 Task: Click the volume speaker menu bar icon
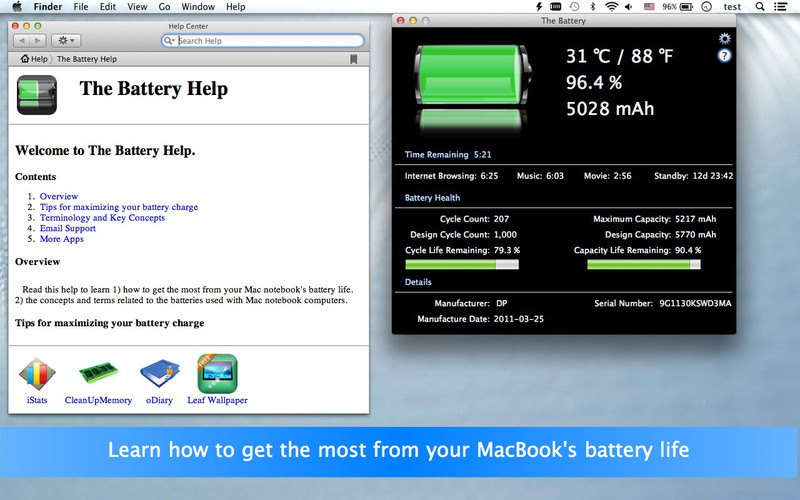click(x=629, y=7)
